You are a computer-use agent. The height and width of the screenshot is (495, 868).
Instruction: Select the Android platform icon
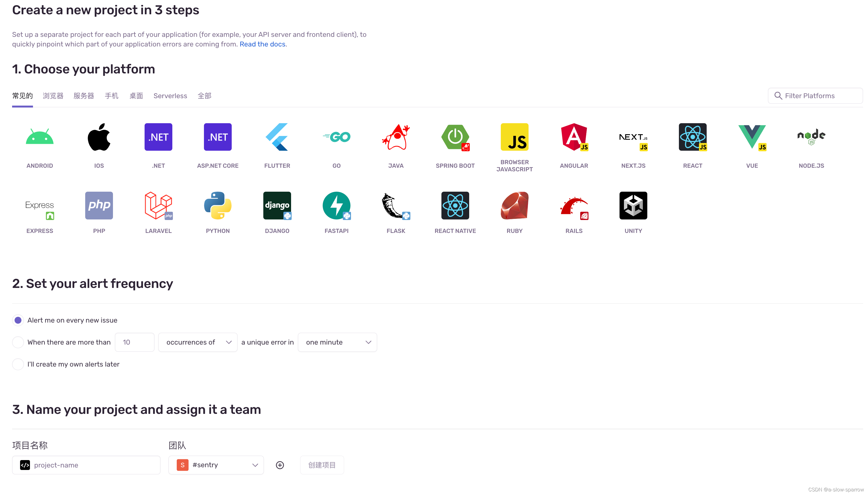point(40,137)
